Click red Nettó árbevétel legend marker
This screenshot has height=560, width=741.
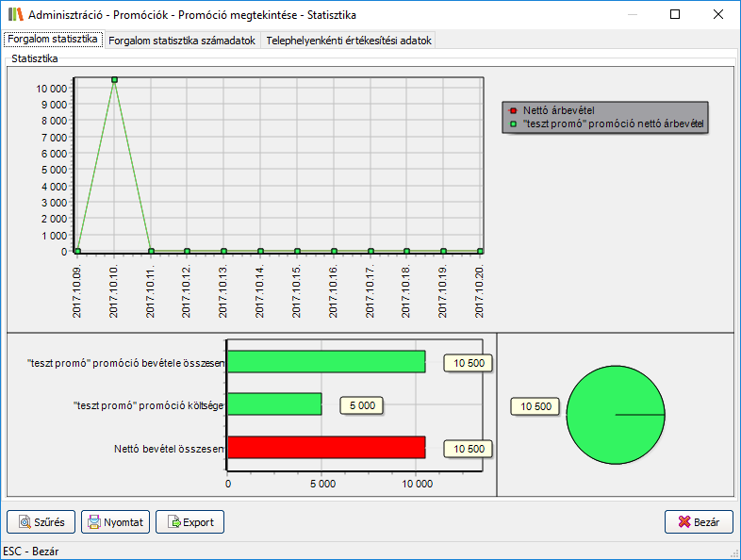click(513, 110)
